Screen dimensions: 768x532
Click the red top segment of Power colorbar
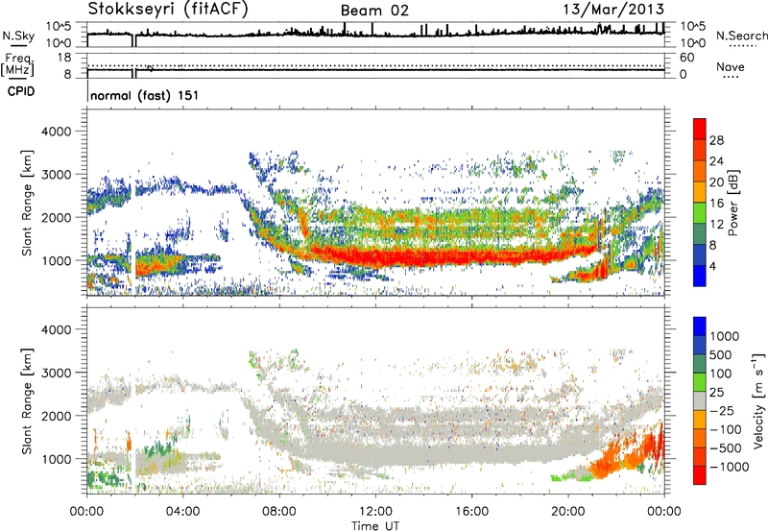[x=700, y=129]
